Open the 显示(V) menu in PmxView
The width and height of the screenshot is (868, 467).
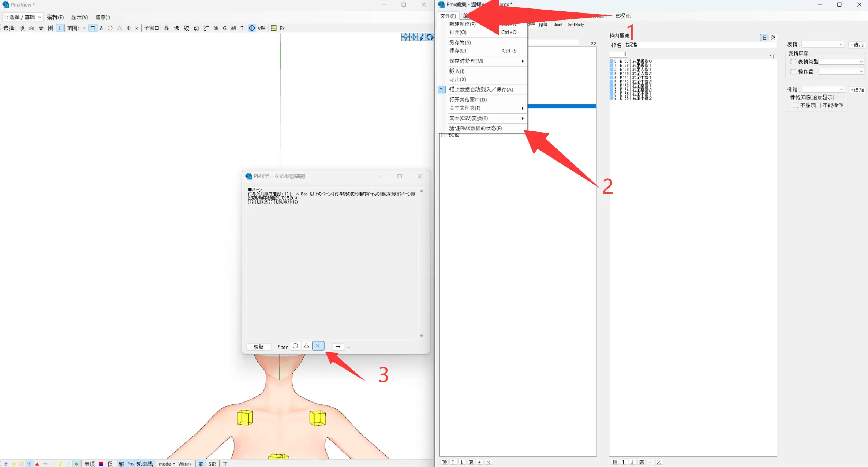pyautogui.click(x=79, y=17)
